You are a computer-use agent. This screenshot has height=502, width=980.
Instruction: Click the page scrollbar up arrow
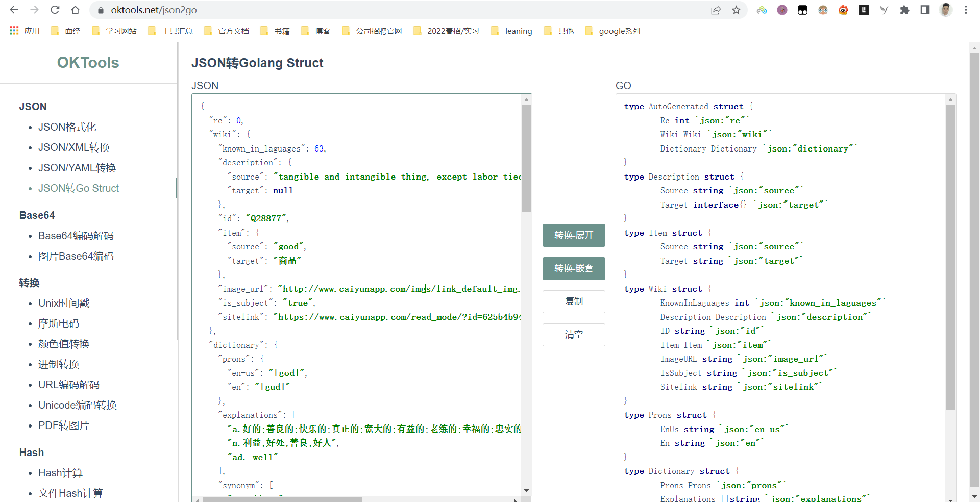pyautogui.click(x=974, y=48)
